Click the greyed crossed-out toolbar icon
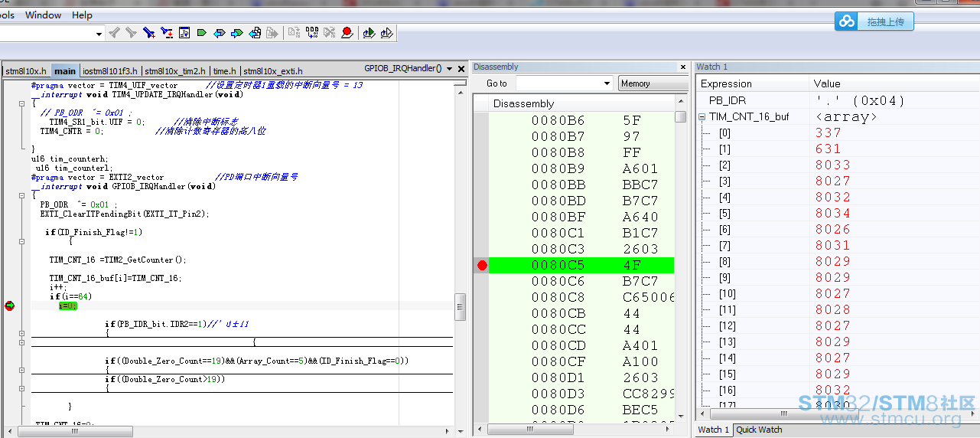The height and width of the screenshot is (438, 980). coord(330,33)
